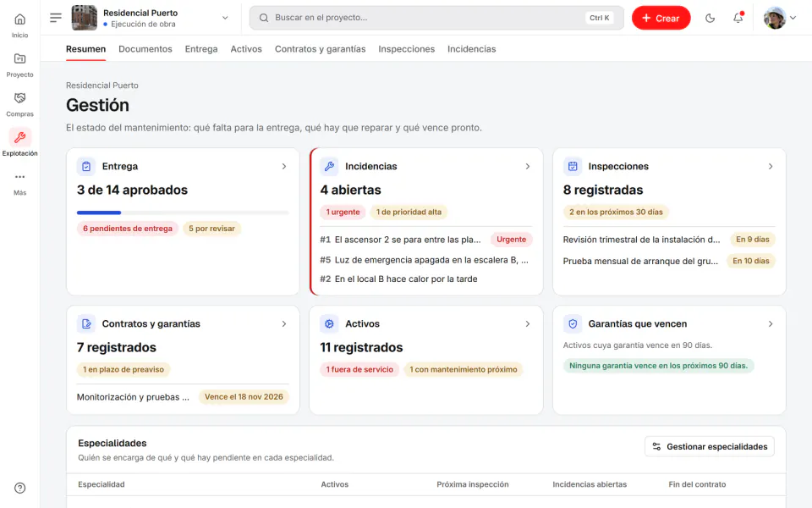Click the Residencial Puerto project thumbnail

point(84,18)
